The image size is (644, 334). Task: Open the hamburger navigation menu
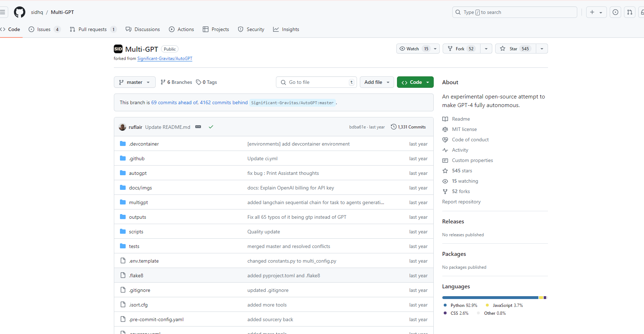3,12
